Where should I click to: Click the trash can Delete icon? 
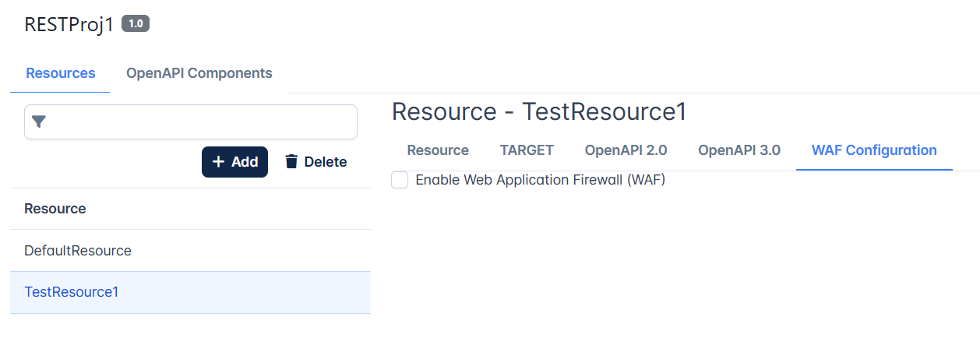click(291, 162)
